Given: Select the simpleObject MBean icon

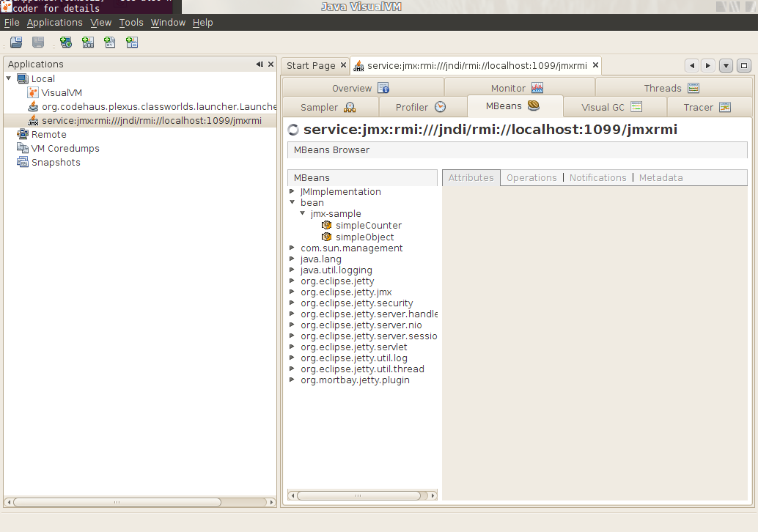Looking at the screenshot, I should tap(327, 237).
